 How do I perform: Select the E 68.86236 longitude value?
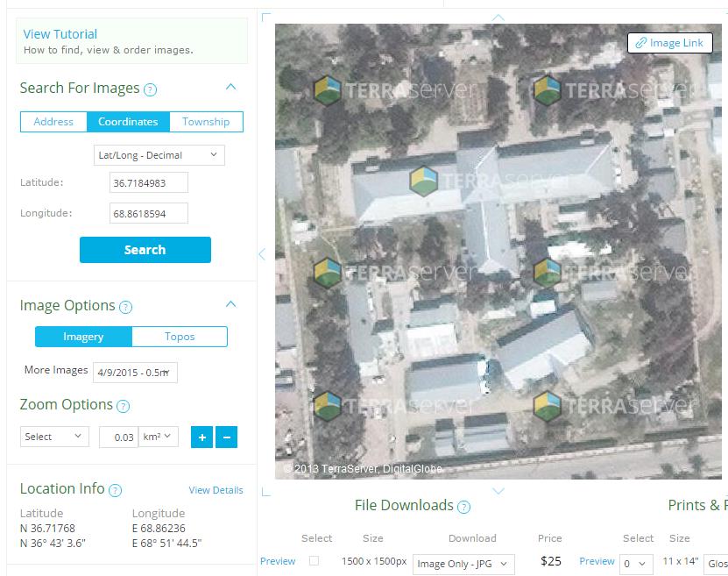[x=159, y=528]
